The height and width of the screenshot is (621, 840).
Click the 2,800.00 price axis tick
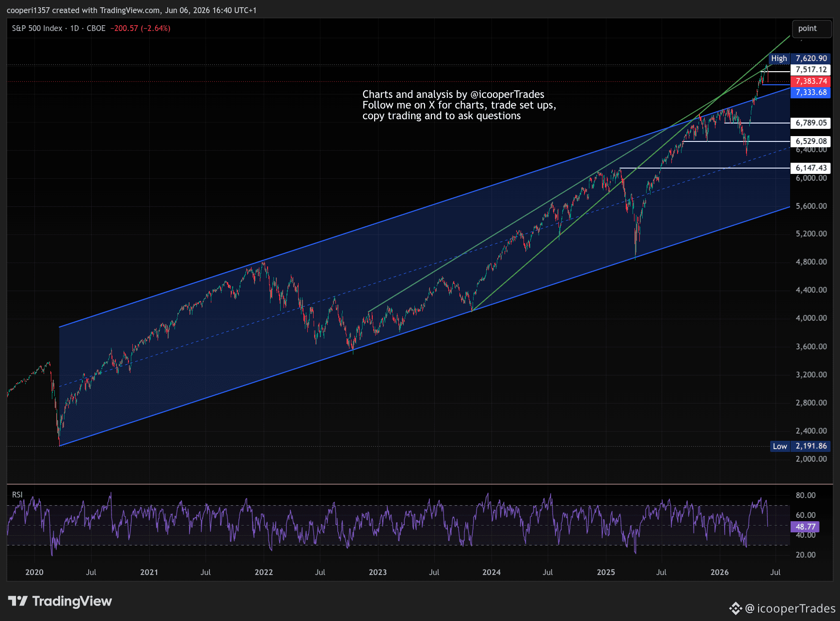[811, 403]
